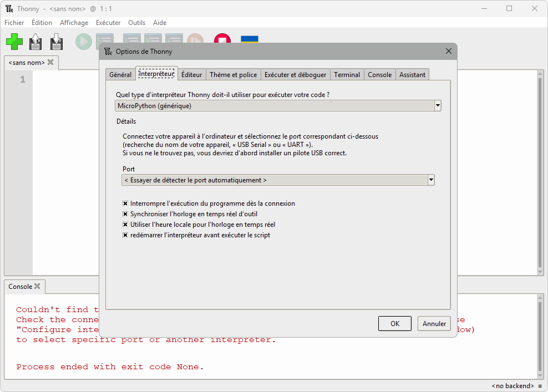Viewport: 548px width, 392px height.
Task: Open the Fichier menu
Action: (x=14, y=23)
